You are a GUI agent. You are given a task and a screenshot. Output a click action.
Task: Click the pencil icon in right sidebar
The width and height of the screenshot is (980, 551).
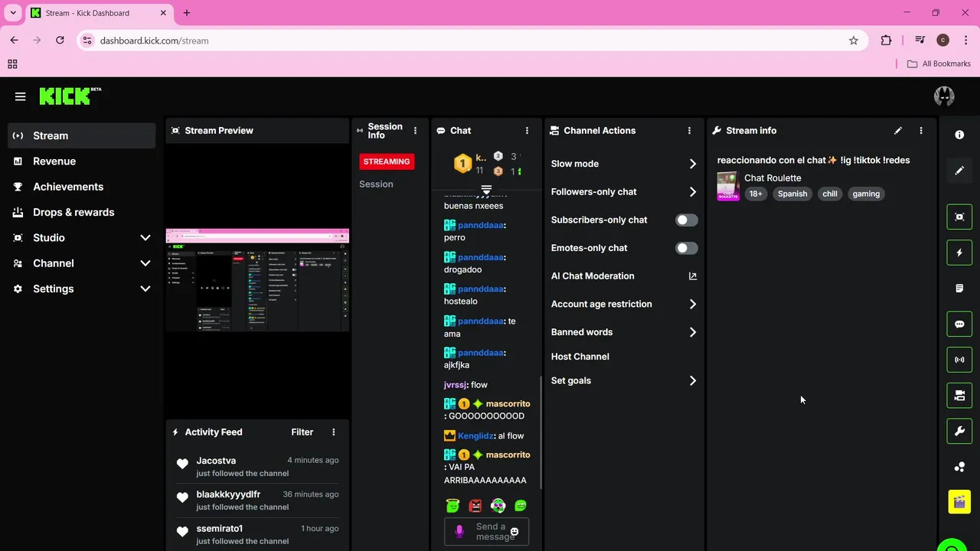tap(959, 171)
